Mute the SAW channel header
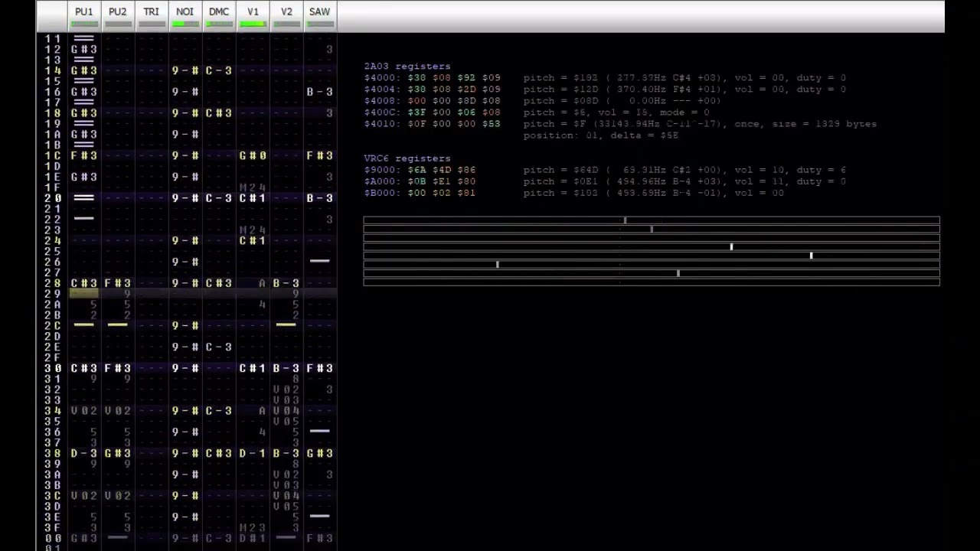Image resolution: width=980 pixels, height=551 pixels. pos(320,15)
